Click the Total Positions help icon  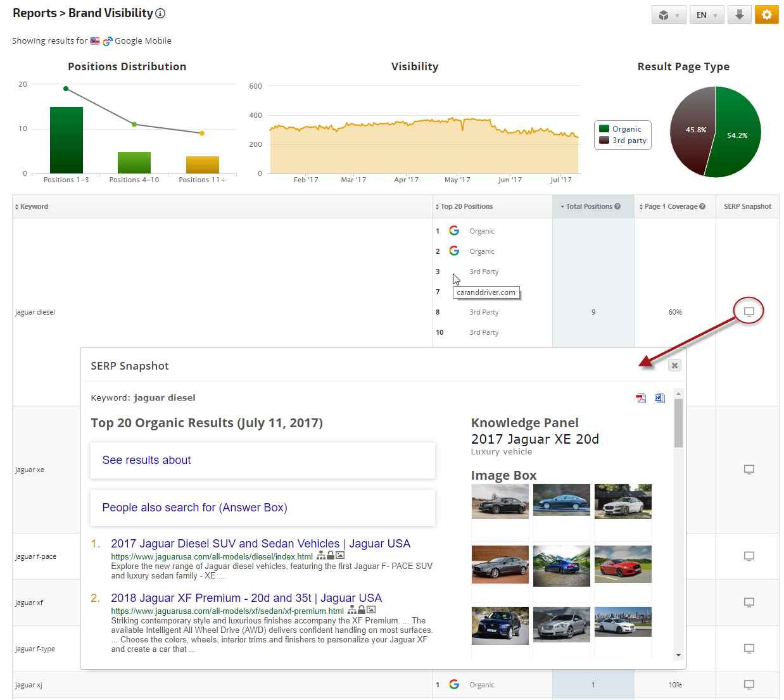pos(617,206)
